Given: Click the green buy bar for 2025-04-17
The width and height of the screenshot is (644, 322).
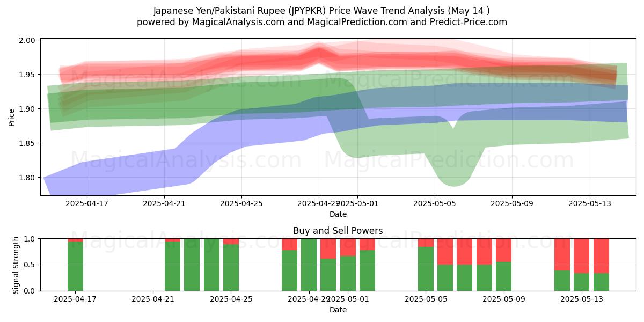Looking at the screenshot, I should coord(76,266).
